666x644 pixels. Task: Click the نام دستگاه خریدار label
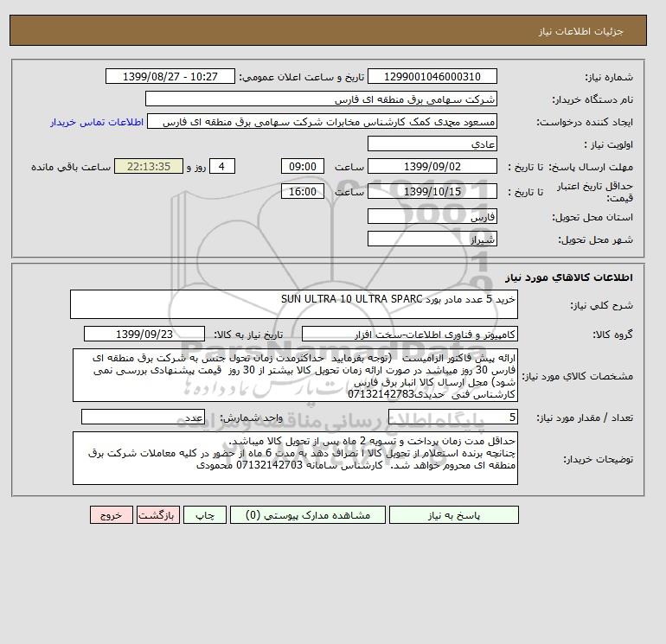[x=592, y=99]
